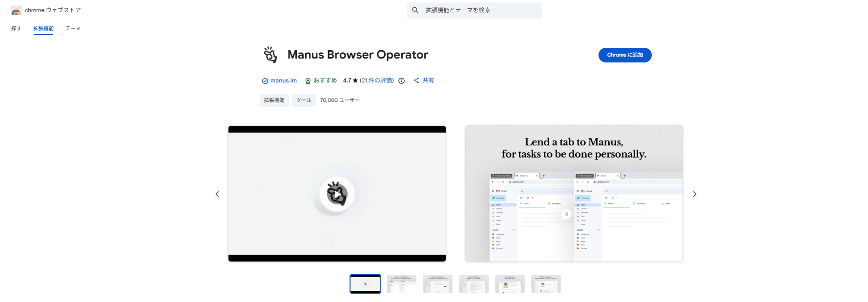Click the 拡張機能 category chip

[x=274, y=100]
